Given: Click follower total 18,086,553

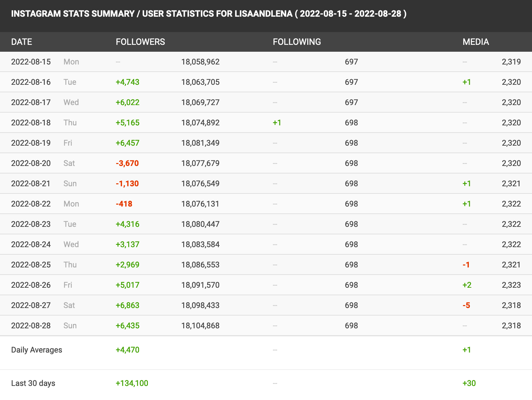Looking at the screenshot, I should coord(201,265).
